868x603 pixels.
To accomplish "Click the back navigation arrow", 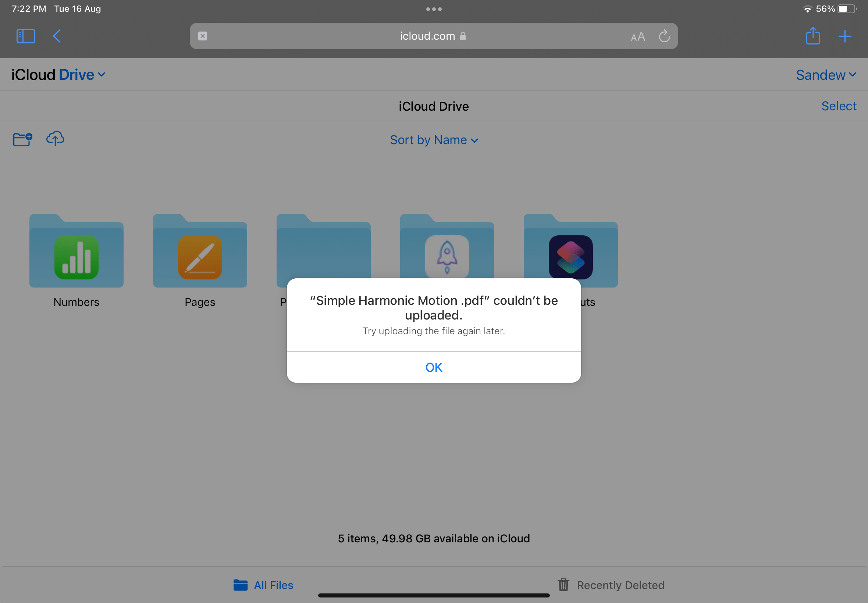I will click(57, 36).
